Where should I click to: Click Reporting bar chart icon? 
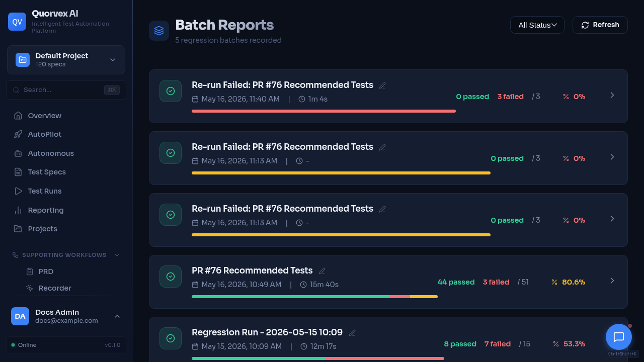pos(18,210)
